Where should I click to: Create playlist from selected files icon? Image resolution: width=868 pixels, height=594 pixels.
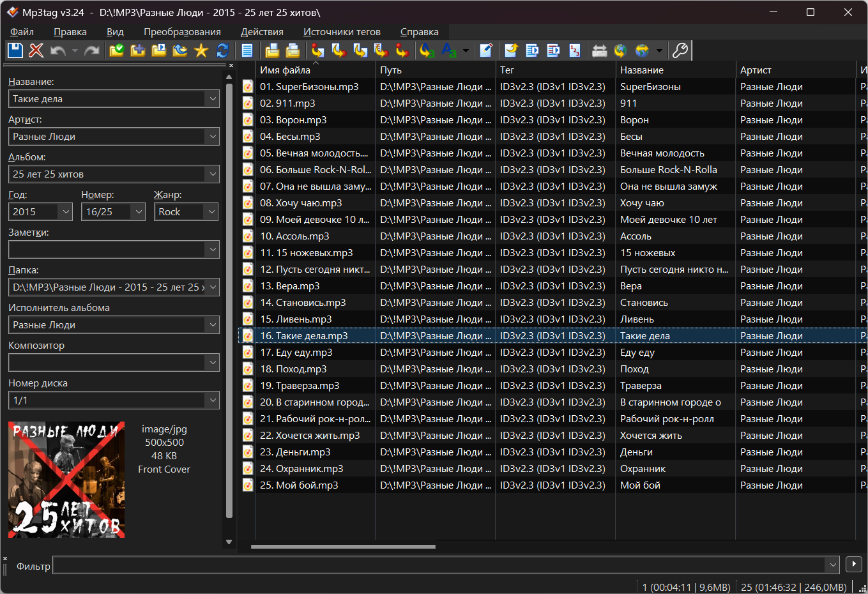[x=553, y=50]
